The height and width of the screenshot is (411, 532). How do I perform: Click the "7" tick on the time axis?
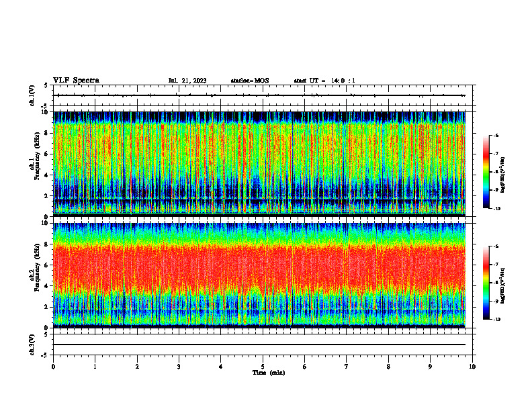pos(347,367)
